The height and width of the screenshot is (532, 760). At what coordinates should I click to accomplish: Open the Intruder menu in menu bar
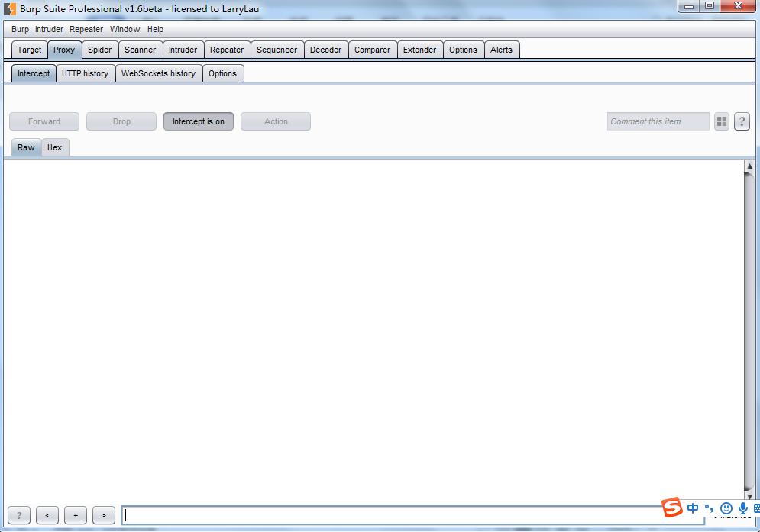coord(49,29)
